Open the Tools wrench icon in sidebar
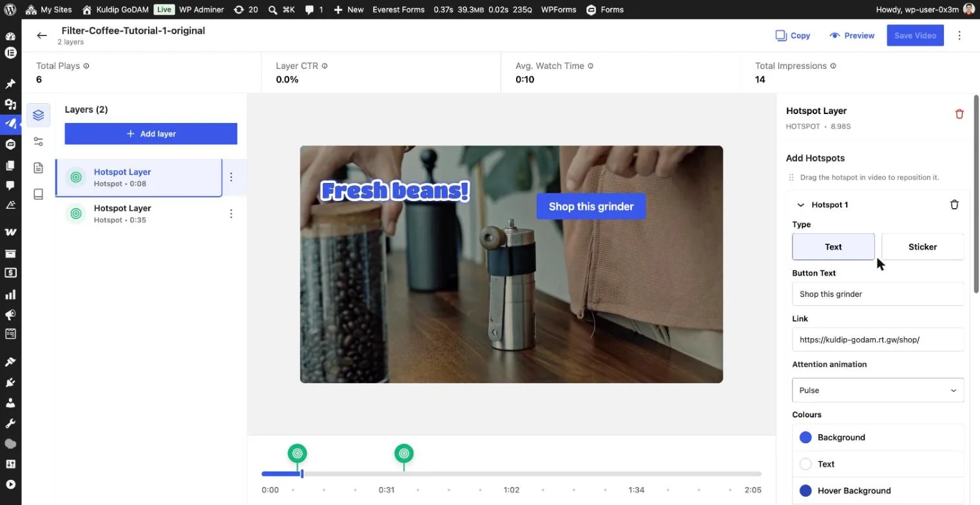This screenshot has width=980, height=505. (x=10, y=423)
